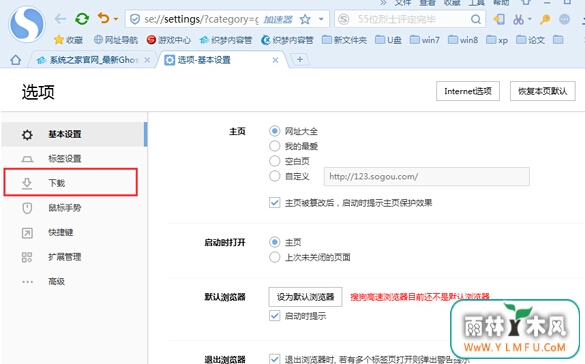This screenshot has width=585, height=364.
Task: Click the orange key password icon
Action: tap(545, 19)
